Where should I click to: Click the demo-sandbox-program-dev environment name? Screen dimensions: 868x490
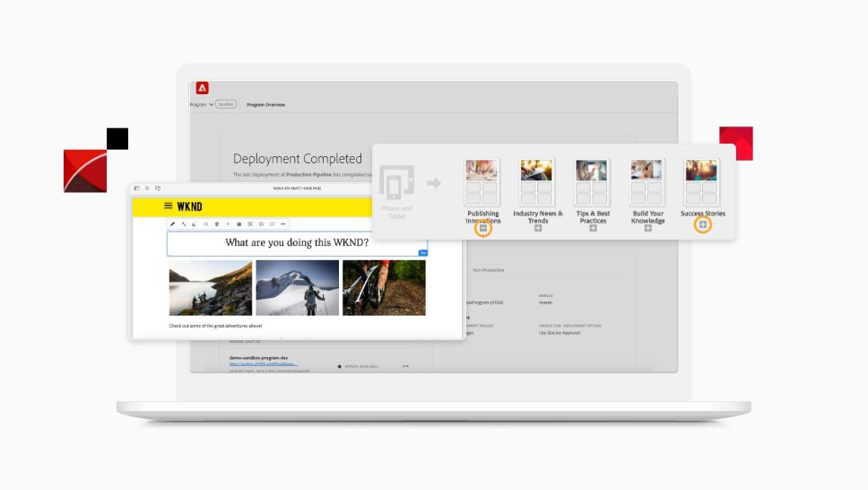click(x=258, y=358)
